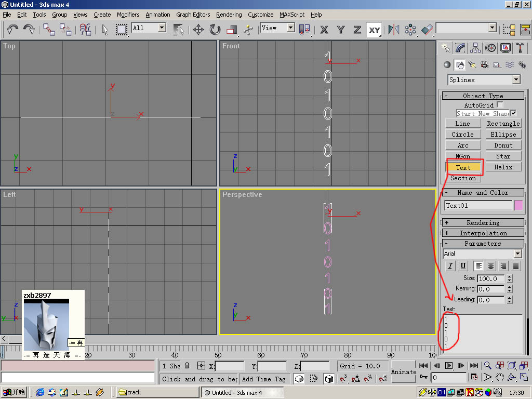Restrict transform to the X axis
The width and height of the screenshot is (532, 399).
point(324,30)
